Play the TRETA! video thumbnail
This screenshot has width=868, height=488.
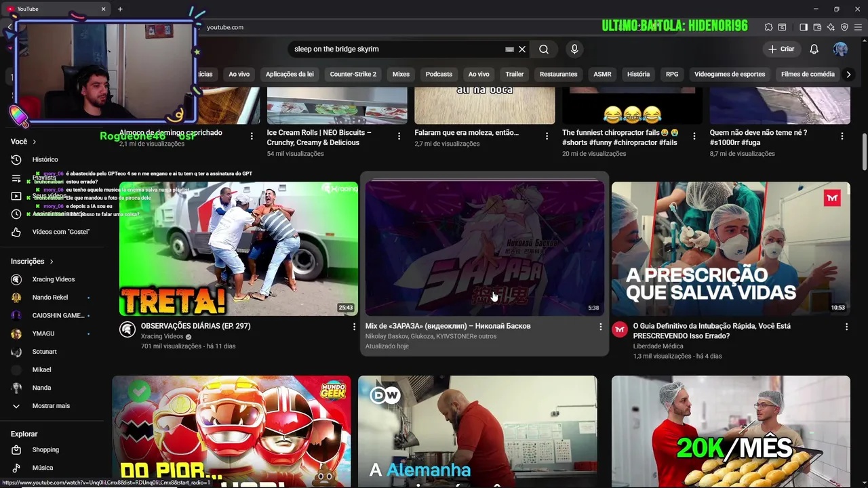[x=239, y=249]
